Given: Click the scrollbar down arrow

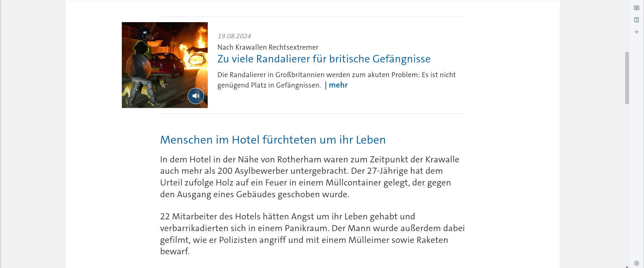Looking at the screenshot, I should click(x=627, y=267).
